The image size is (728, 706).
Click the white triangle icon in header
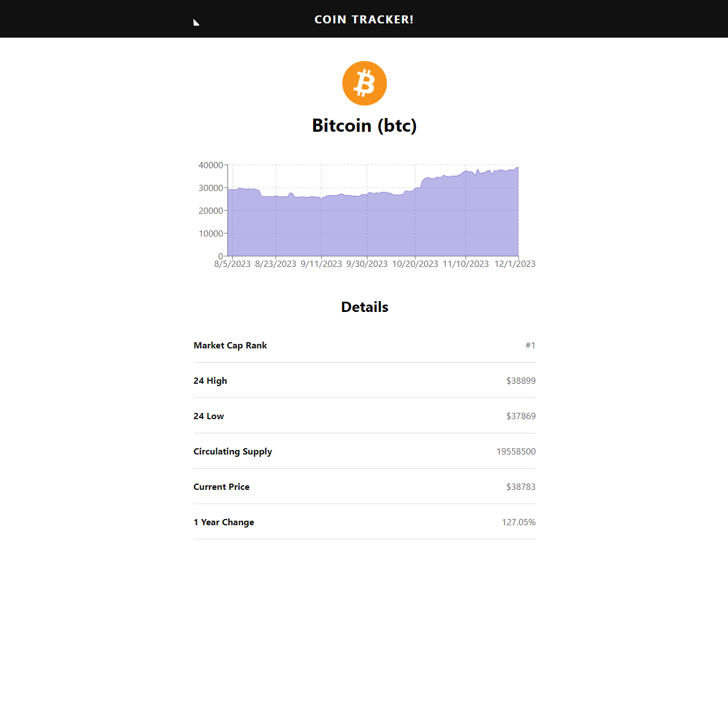point(196,23)
